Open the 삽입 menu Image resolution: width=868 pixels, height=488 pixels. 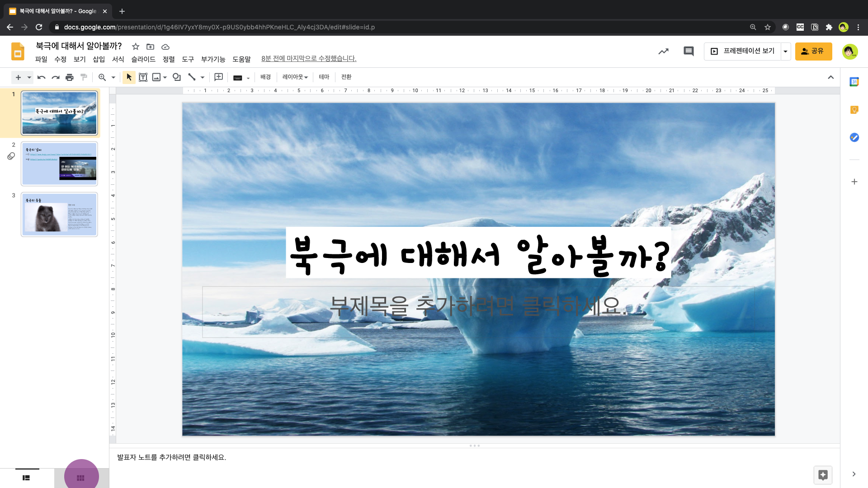click(99, 59)
